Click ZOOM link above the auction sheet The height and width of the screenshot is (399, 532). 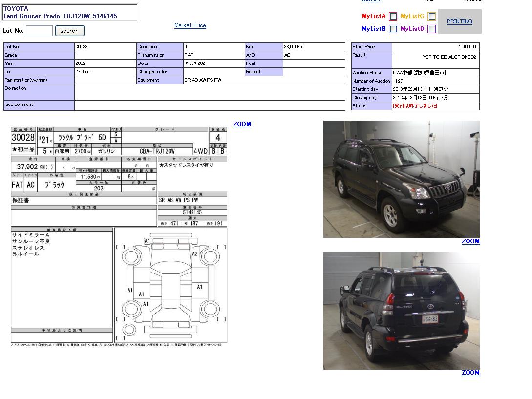pos(242,124)
